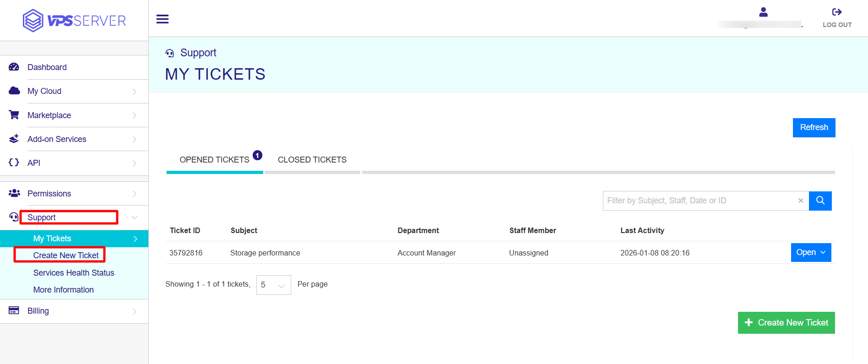Viewport: 868px width, 364px height.
Task: Click the opened tickets count badge
Action: click(258, 155)
